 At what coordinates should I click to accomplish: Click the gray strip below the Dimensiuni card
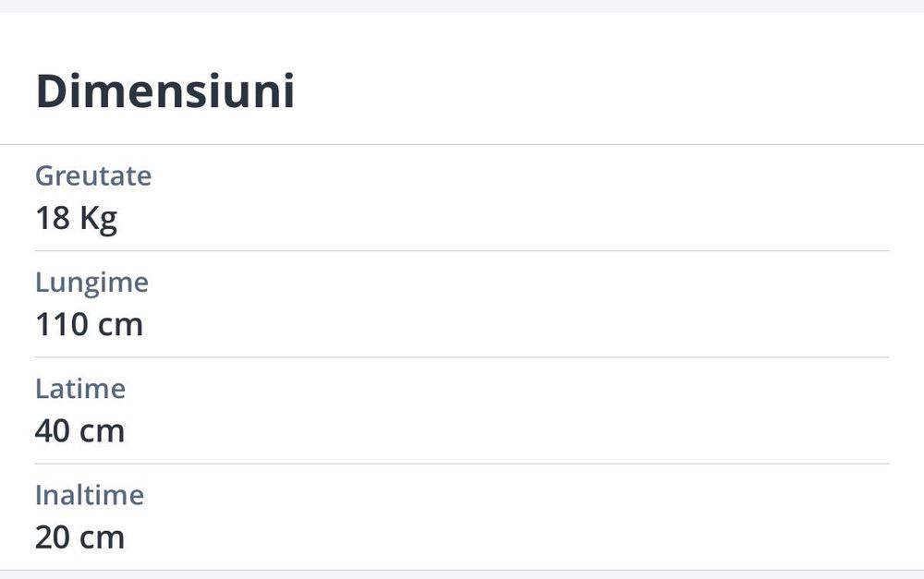click(462, 575)
